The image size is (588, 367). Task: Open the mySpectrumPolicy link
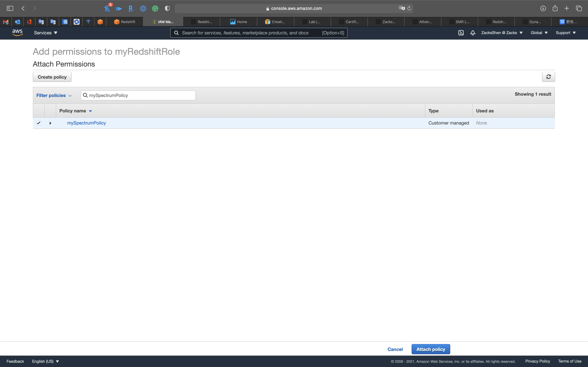point(86,123)
